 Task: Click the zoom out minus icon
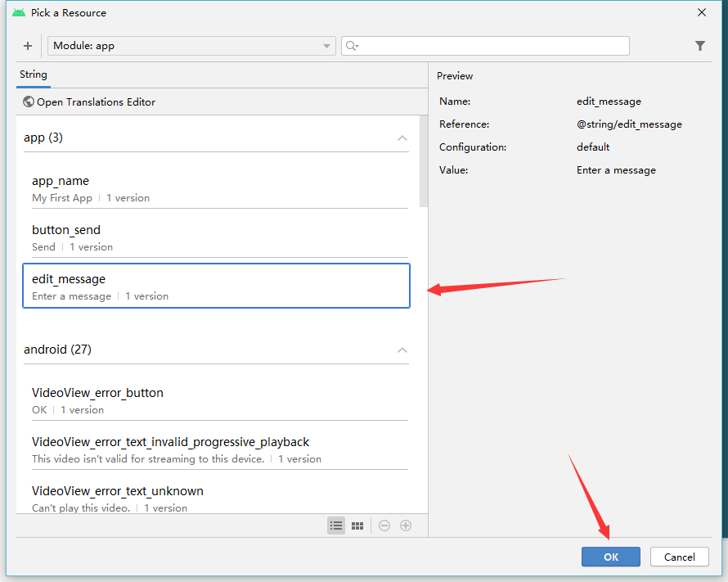point(384,526)
